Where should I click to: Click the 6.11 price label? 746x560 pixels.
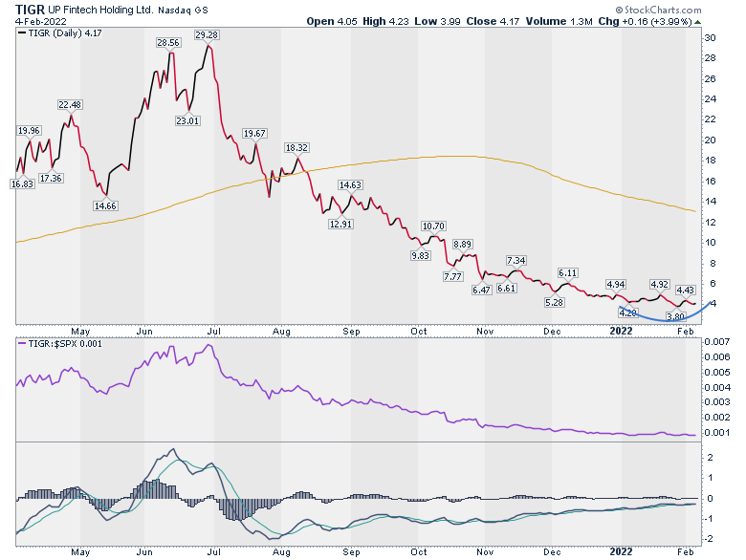[x=567, y=273]
